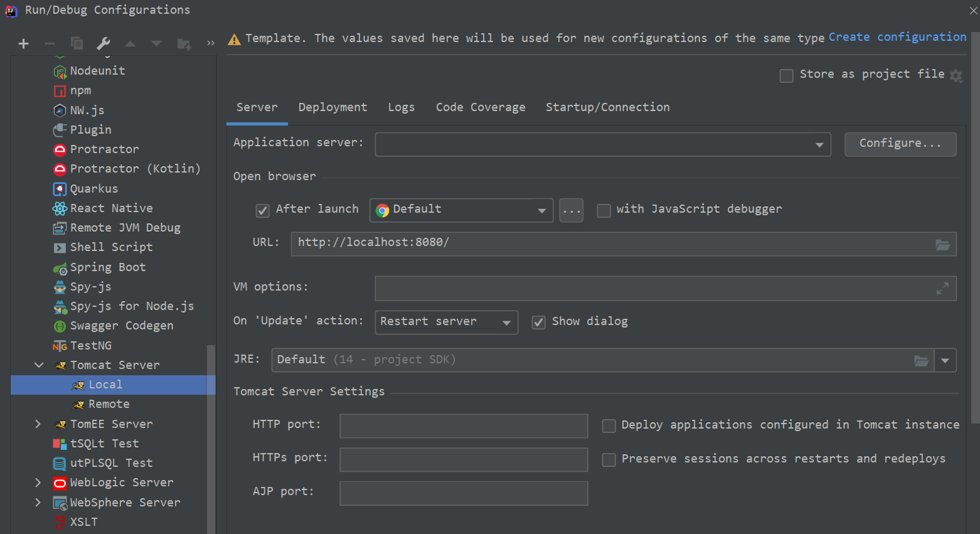Click the HTTP port input field
Image resolution: width=980 pixels, height=534 pixels.
point(464,426)
